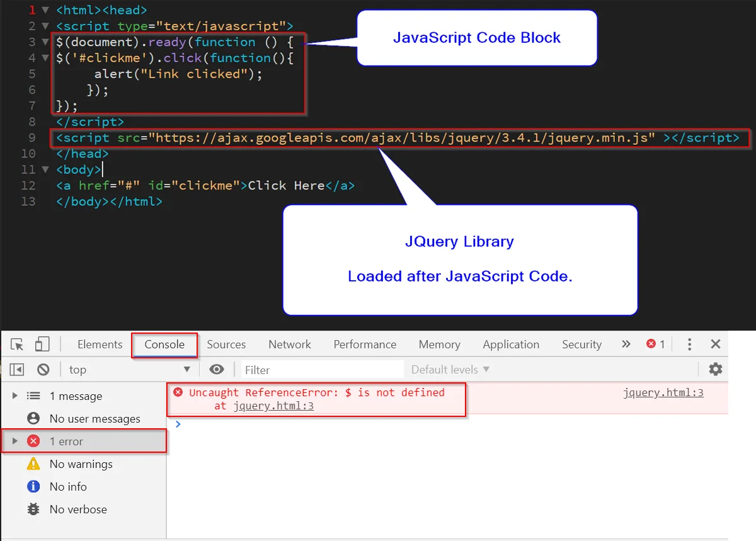The width and height of the screenshot is (756, 541).
Task: Show the console sidebar toggle icon
Action: pos(17,370)
